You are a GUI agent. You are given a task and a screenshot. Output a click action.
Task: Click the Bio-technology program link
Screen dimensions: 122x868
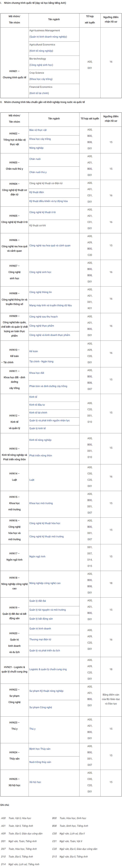pyautogui.click(x=38, y=59)
